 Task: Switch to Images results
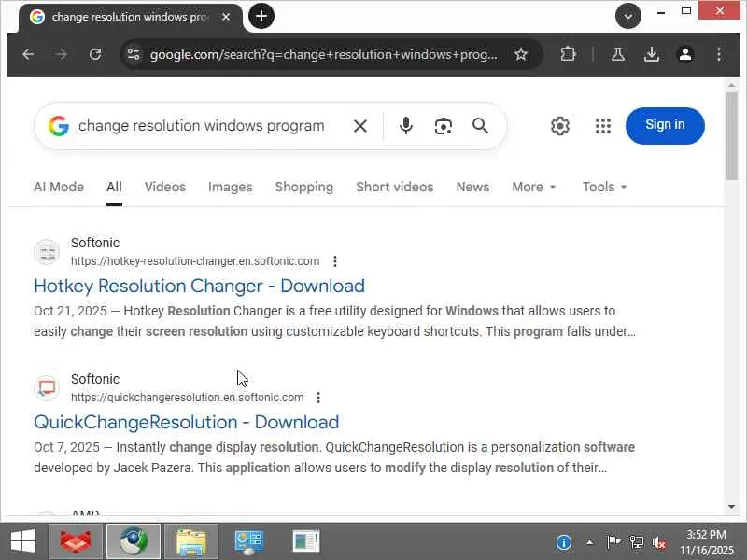point(230,188)
